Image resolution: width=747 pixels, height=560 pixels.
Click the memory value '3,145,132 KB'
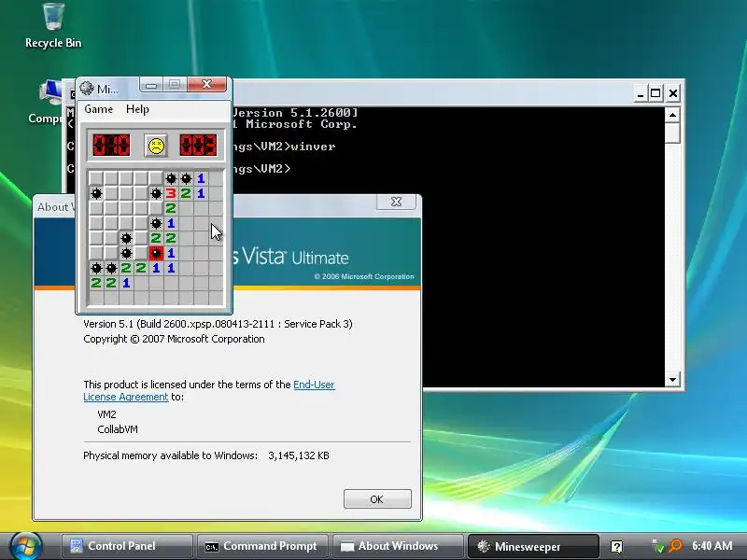coord(299,455)
